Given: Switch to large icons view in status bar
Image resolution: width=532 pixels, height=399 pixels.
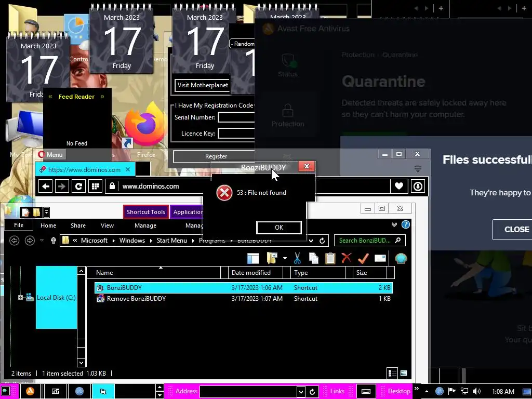Looking at the screenshot, I should [404, 373].
